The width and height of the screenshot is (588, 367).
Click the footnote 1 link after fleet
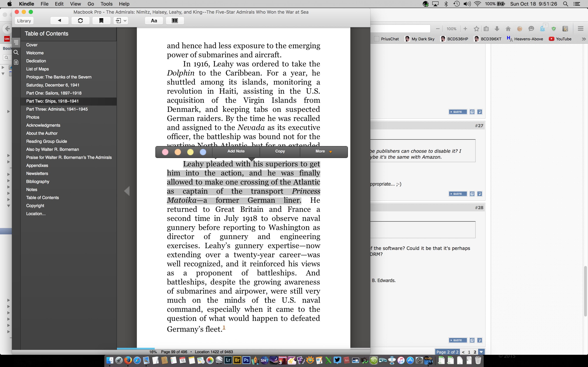(x=224, y=328)
